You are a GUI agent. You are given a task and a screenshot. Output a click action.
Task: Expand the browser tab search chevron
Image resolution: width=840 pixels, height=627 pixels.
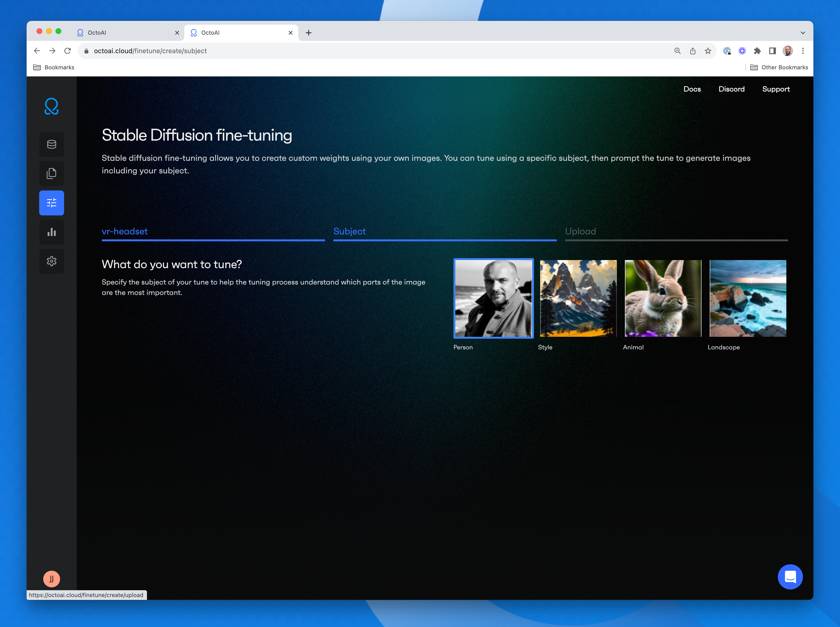[x=803, y=33]
